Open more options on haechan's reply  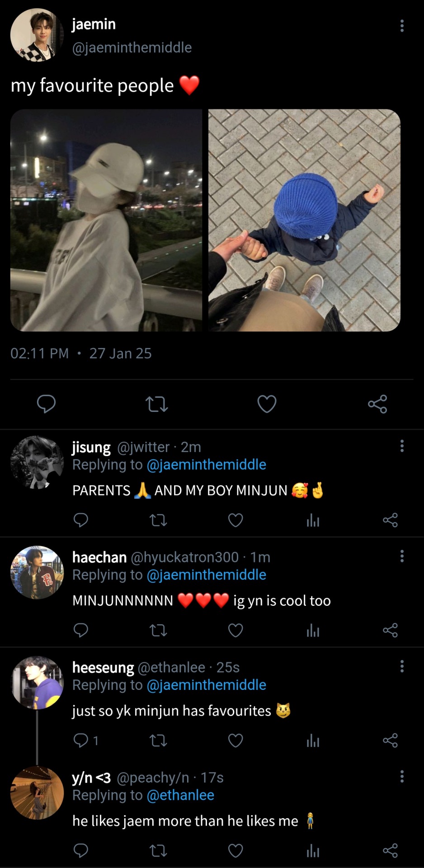401,556
